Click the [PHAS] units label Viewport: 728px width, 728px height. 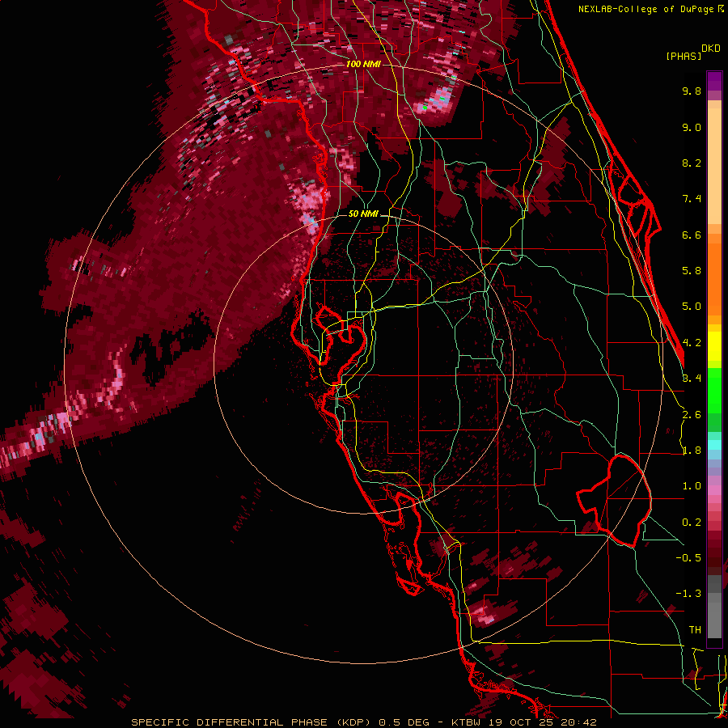(684, 57)
